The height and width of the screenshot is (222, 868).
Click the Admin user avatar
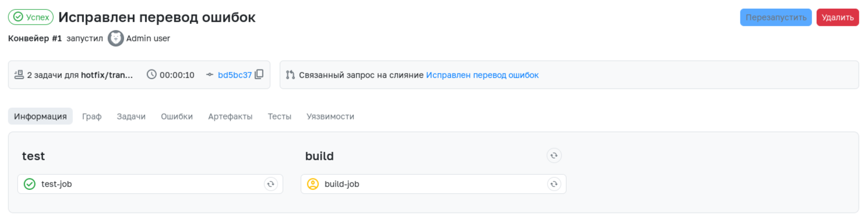click(x=115, y=38)
